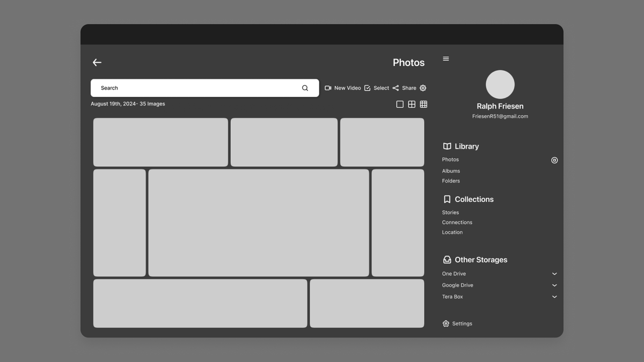Expand the Google Drive chevron
Image resolution: width=644 pixels, height=362 pixels.
pyautogui.click(x=554, y=285)
